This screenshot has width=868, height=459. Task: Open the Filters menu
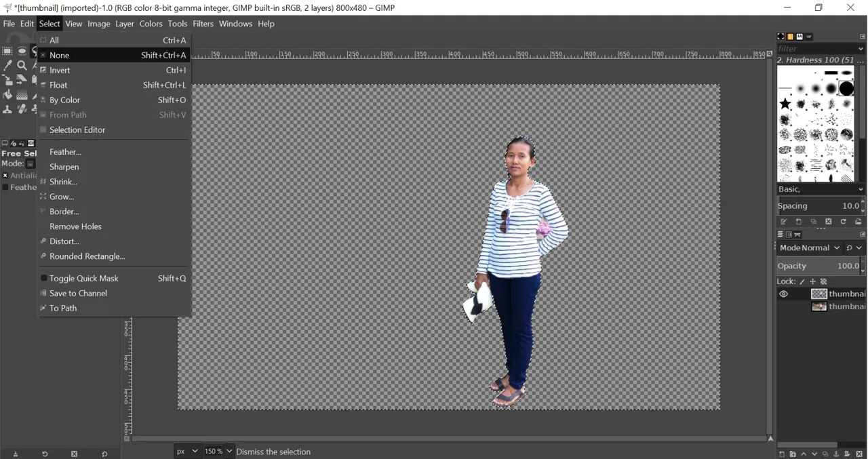coord(203,24)
